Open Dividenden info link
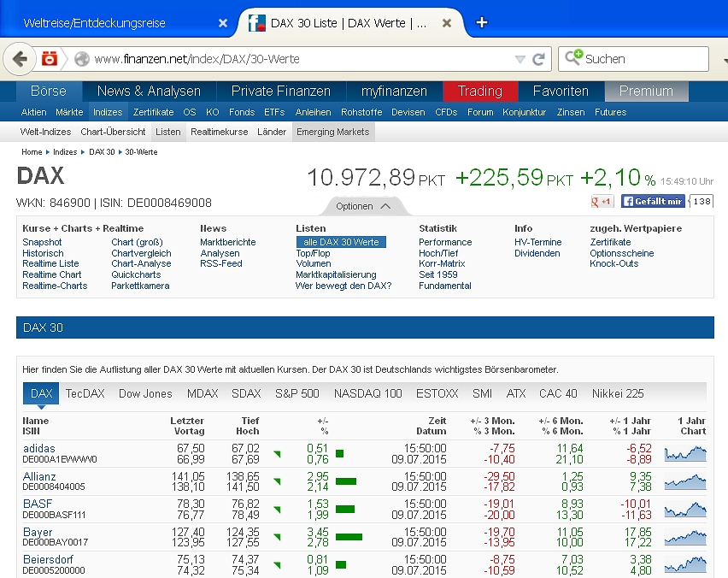728x578 pixels. (x=537, y=253)
